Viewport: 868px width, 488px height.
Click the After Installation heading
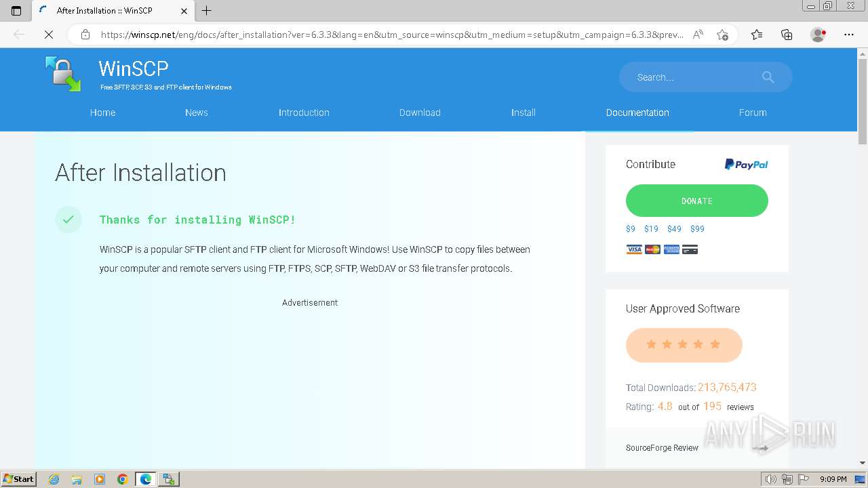pos(140,173)
